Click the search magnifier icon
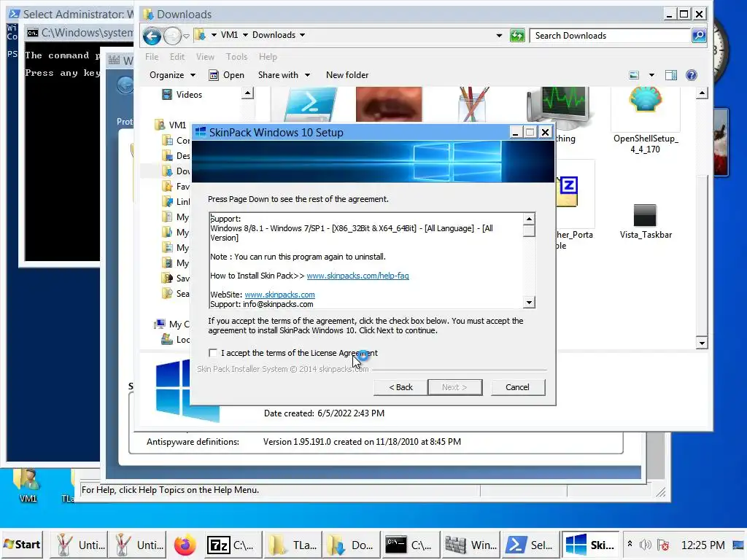This screenshot has height=560, width=747. 698,36
